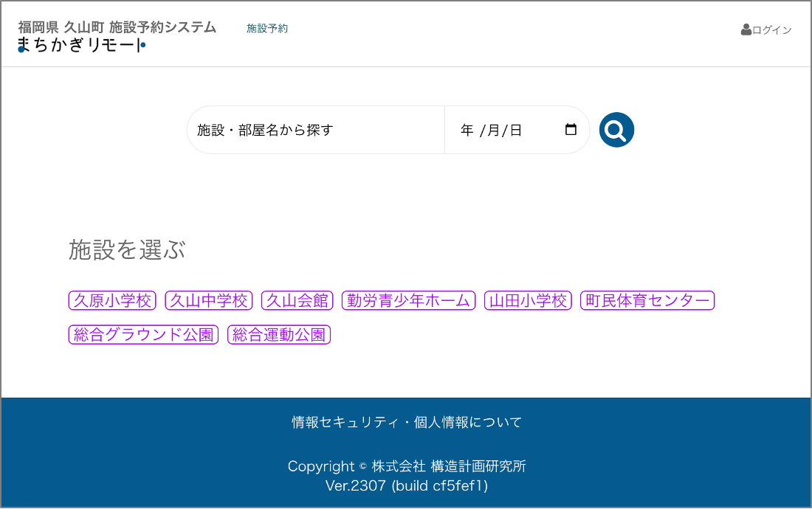Select the 久山中学校 facility tag
This screenshot has height=509, width=812.
pyautogui.click(x=209, y=301)
